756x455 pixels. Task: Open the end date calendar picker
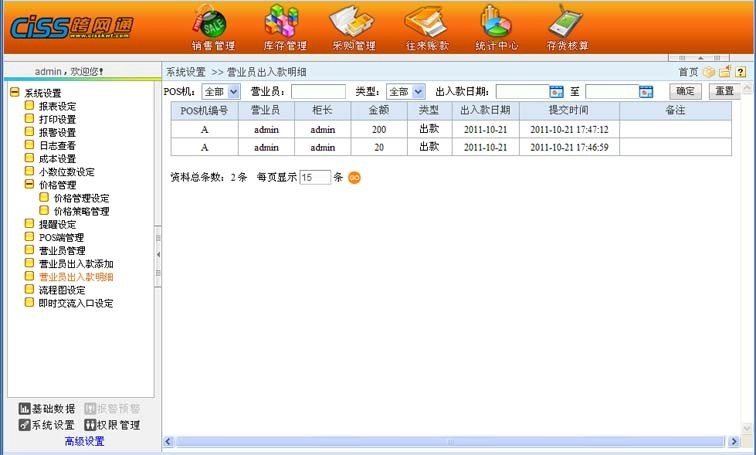pos(646,92)
